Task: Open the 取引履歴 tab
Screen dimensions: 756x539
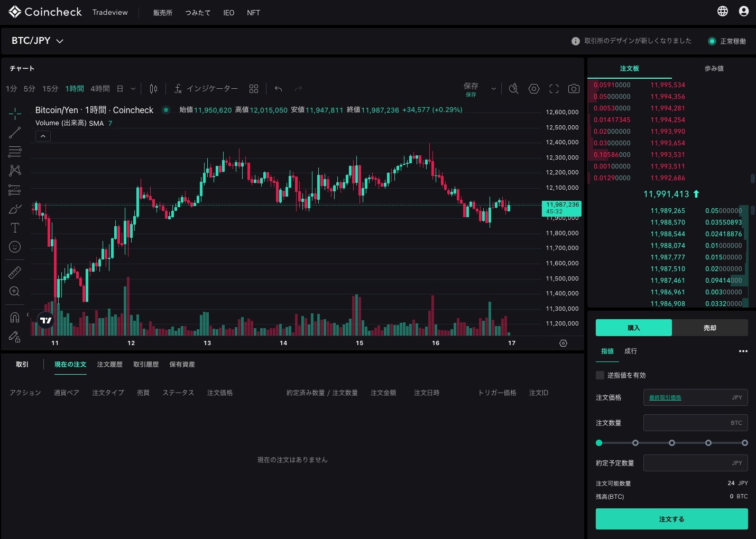Action: 145,364
